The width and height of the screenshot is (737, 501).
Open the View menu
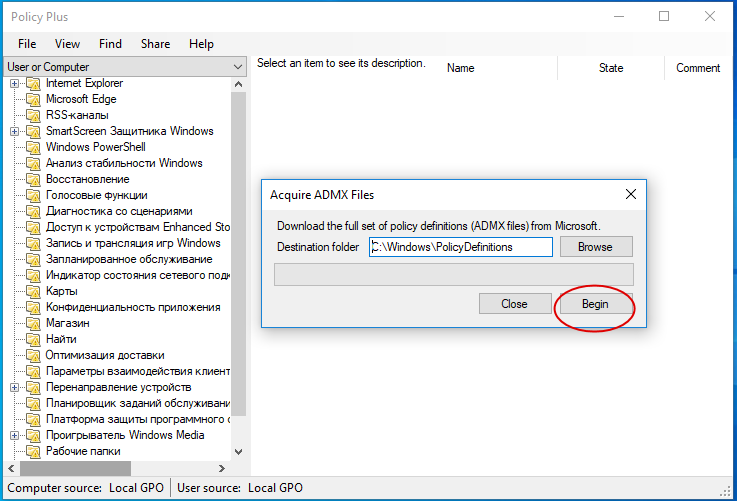(x=67, y=44)
